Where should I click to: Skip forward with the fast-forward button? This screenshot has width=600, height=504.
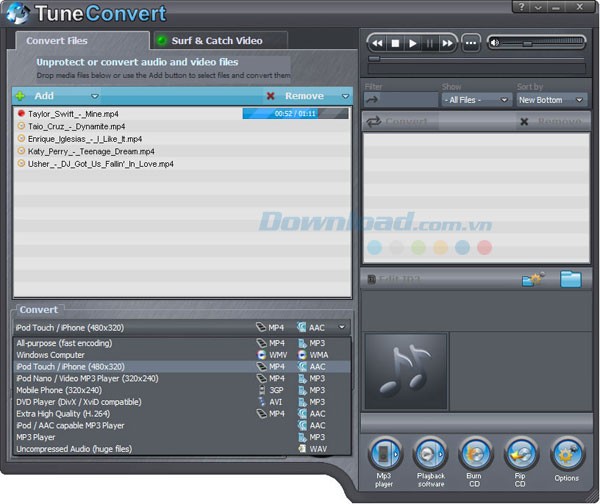pyautogui.click(x=447, y=43)
